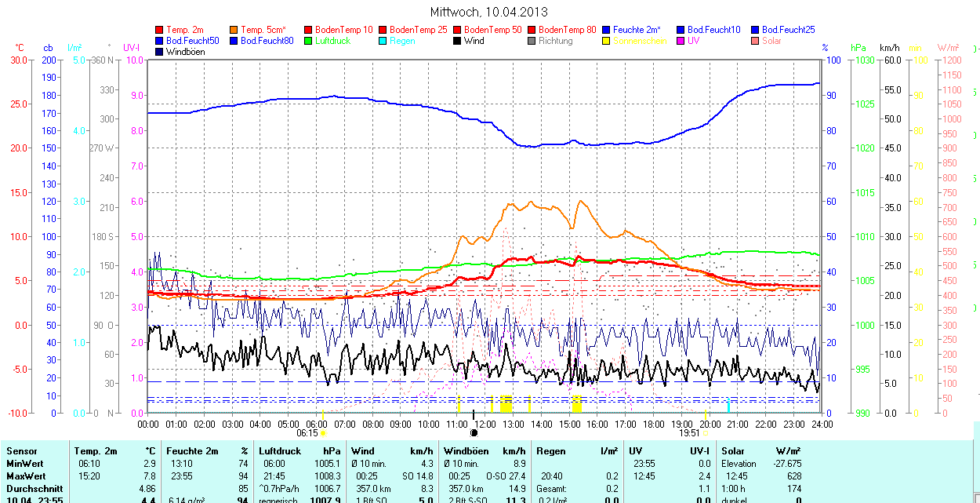Click the sunrise sun icon next to 06:15
This screenshot has height=503, width=980.
coord(324,432)
